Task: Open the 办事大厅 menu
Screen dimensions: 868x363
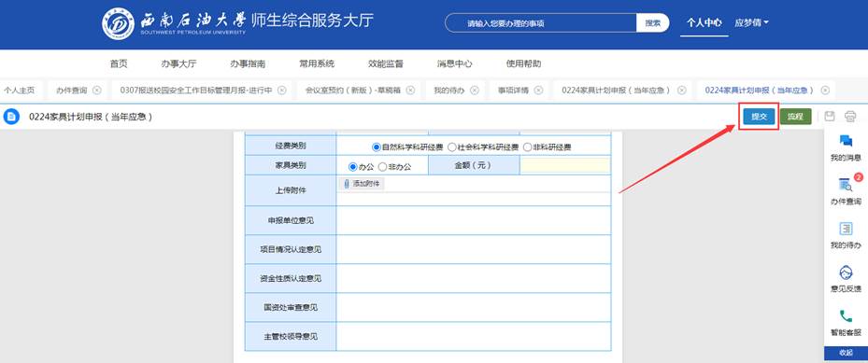Action: 178,63
